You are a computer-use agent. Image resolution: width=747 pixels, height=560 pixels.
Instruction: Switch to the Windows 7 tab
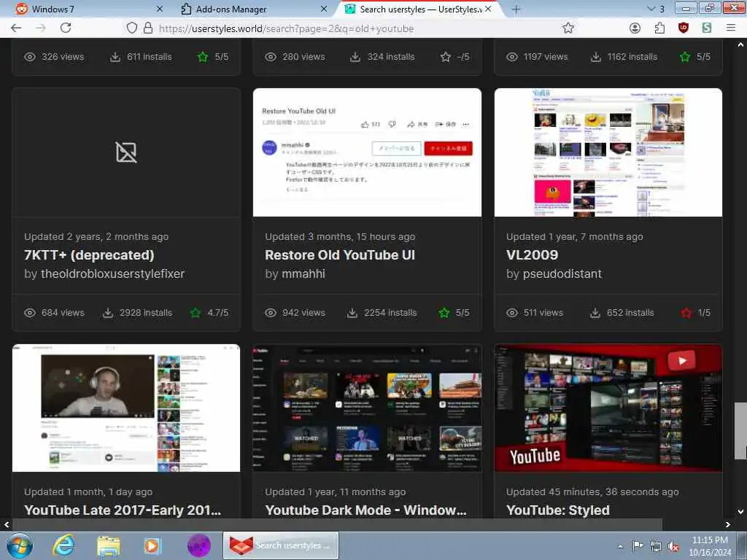tap(85, 9)
